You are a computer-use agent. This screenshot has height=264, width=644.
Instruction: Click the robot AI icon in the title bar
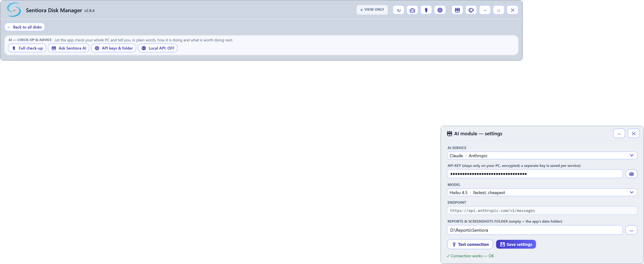(x=457, y=10)
